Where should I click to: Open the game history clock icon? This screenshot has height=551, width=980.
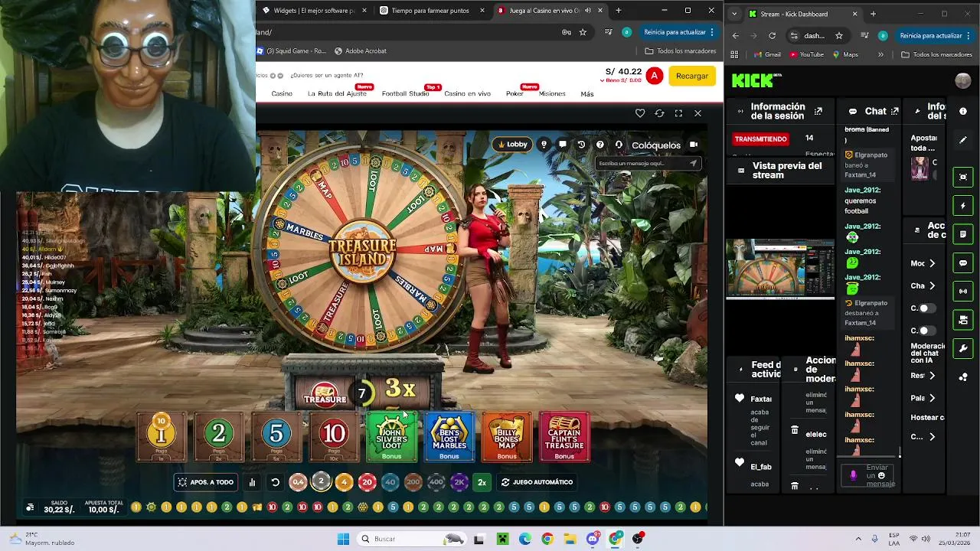581,145
